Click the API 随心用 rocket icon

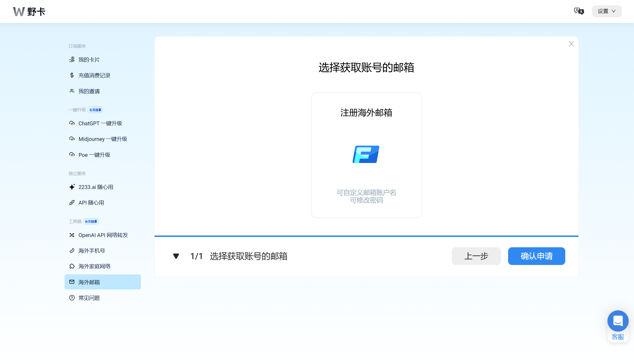click(x=72, y=202)
